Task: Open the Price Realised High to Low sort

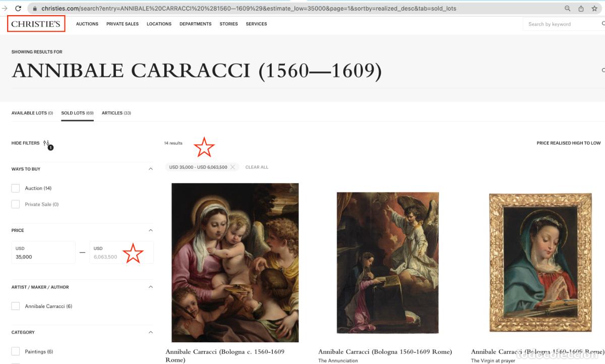Action: coord(569,143)
